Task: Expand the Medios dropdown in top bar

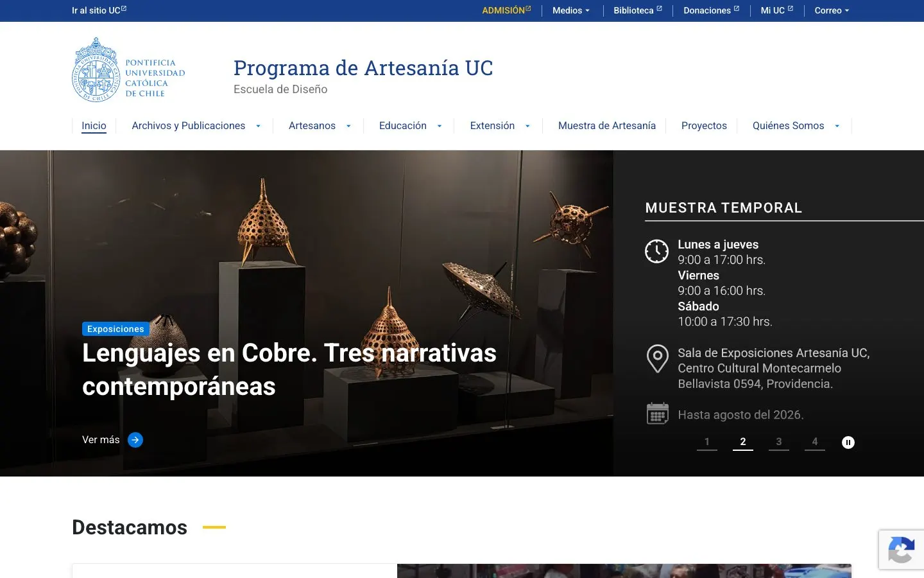Action: pos(571,10)
